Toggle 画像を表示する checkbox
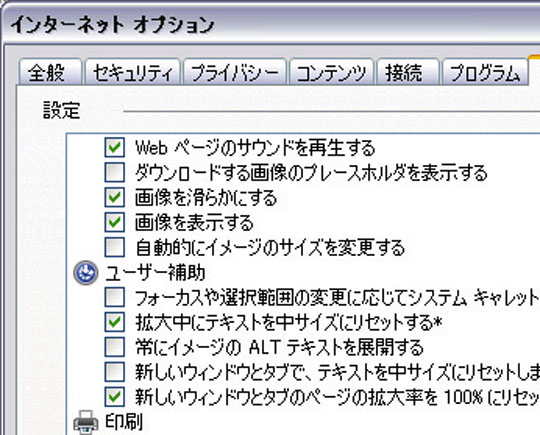540x435 pixels. click(115, 222)
